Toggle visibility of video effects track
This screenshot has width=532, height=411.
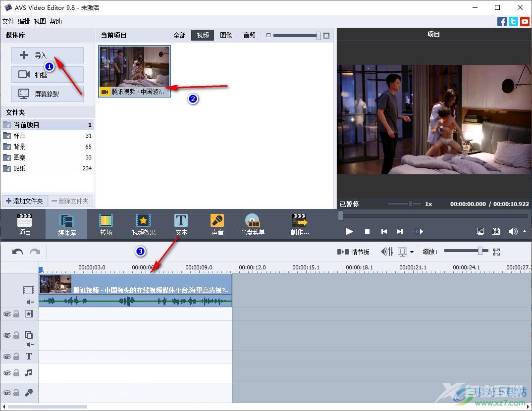(7, 314)
